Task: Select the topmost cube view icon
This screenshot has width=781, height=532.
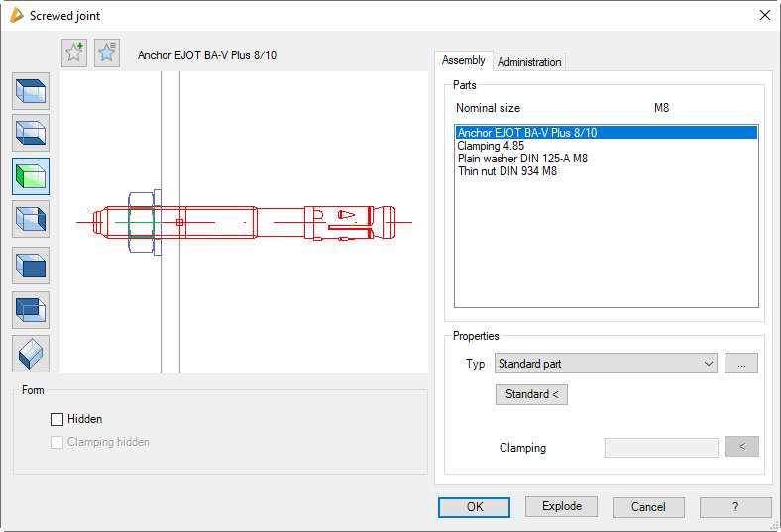Action: tap(31, 91)
